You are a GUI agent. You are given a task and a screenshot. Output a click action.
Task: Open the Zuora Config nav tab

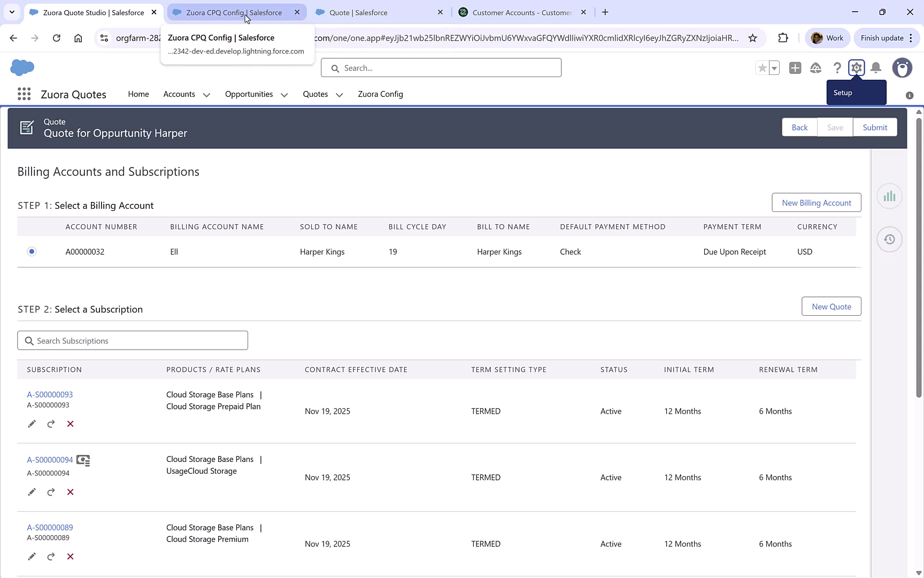click(x=380, y=94)
